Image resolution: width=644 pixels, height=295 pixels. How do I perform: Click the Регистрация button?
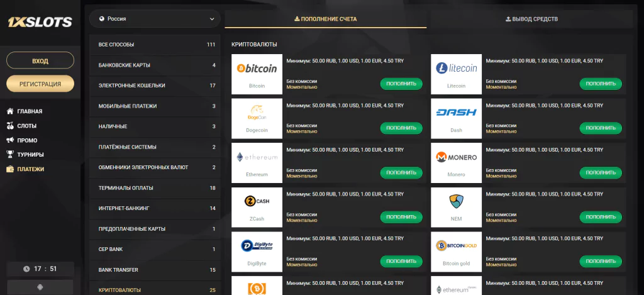point(40,84)
